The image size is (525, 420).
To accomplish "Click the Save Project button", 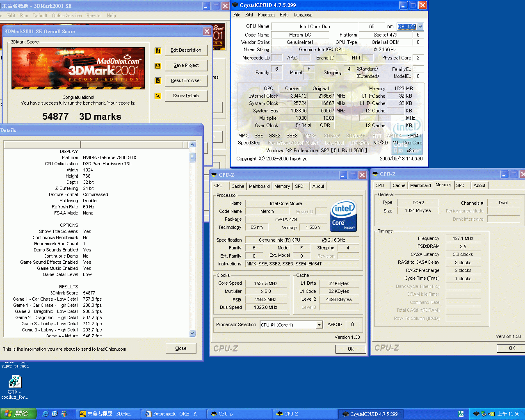I will pyautogui.click(x=186, y=66).
